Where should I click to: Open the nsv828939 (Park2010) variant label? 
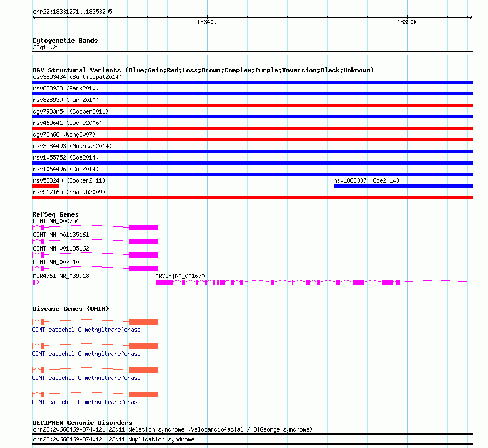[66, 100]
